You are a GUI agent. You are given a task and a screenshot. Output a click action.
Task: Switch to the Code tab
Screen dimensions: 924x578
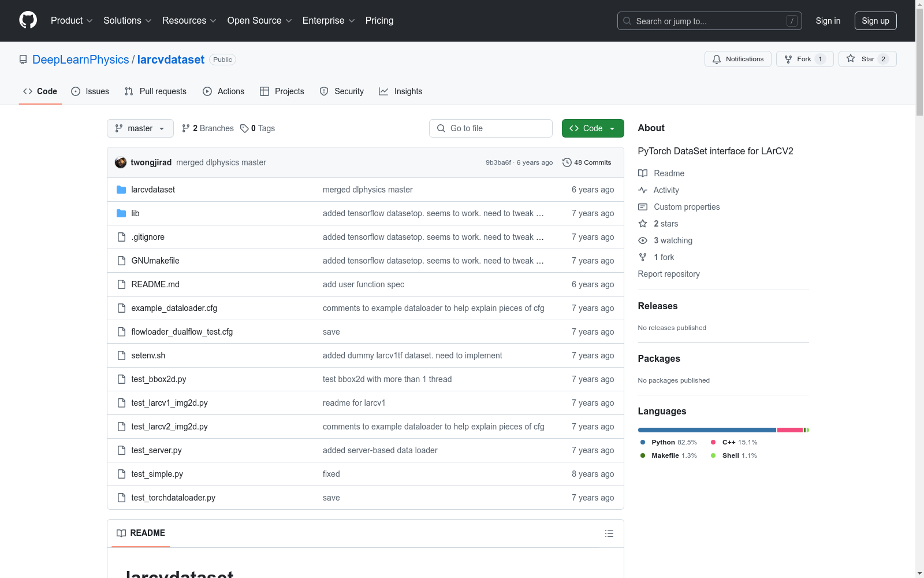point(40,91)
